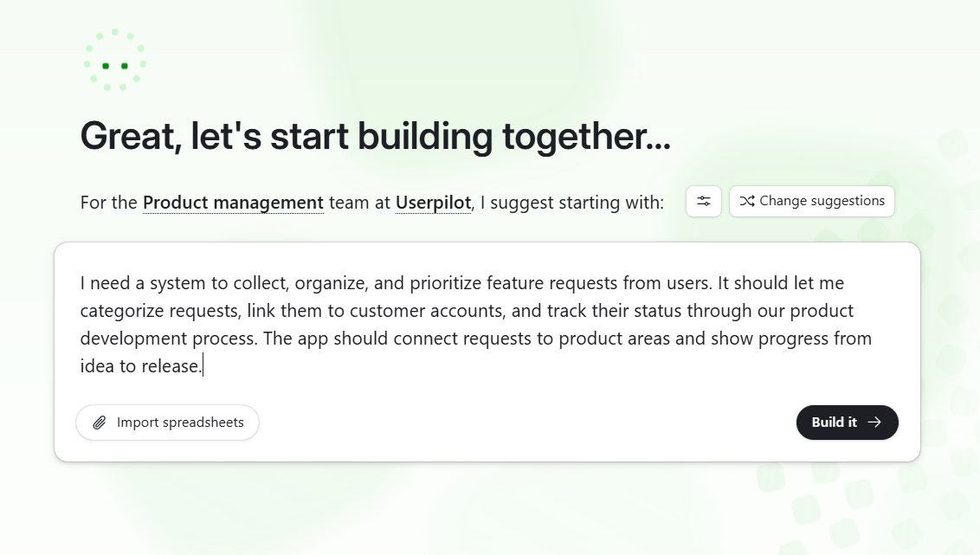Select the adjustment icon beside Change suggestions

[703, 201]
